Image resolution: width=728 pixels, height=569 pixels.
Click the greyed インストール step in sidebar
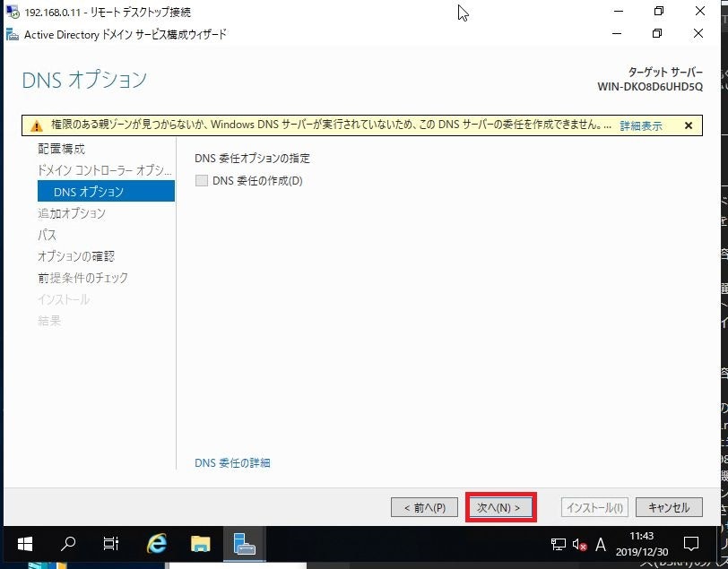coord(64,299)
